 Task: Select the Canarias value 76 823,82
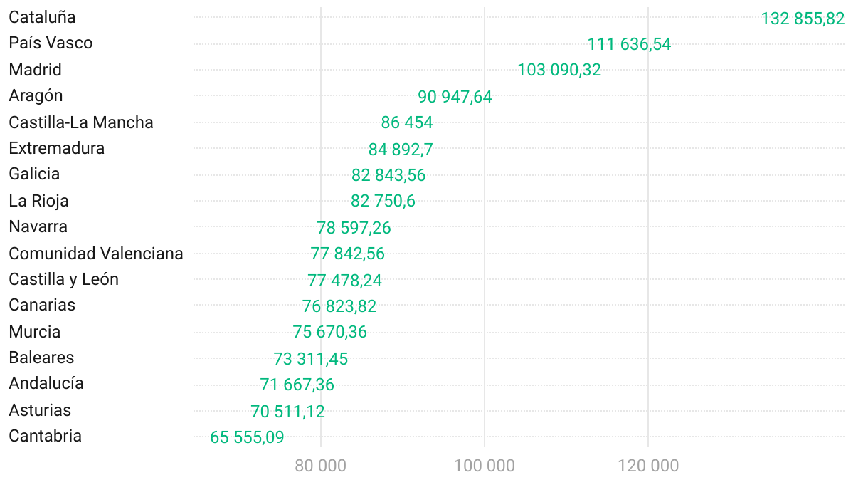[339, 306]
